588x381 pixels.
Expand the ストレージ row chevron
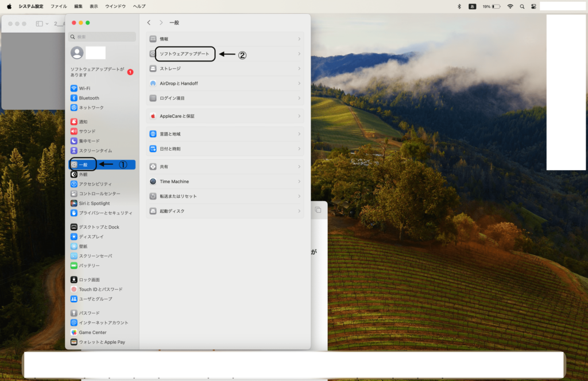pos(299,69)
